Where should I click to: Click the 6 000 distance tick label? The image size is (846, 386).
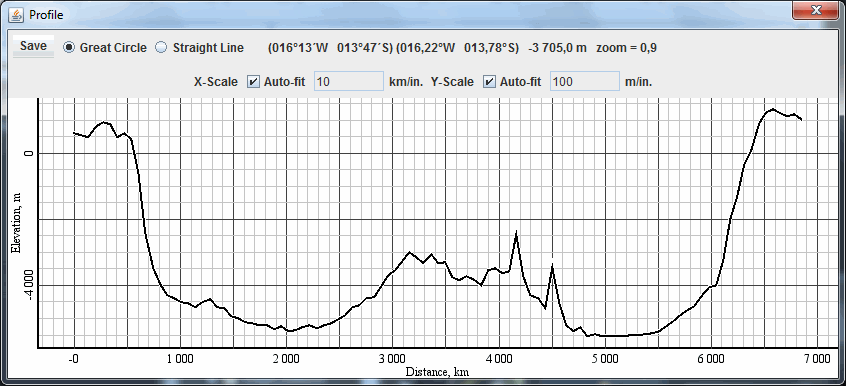pos(711,359)
